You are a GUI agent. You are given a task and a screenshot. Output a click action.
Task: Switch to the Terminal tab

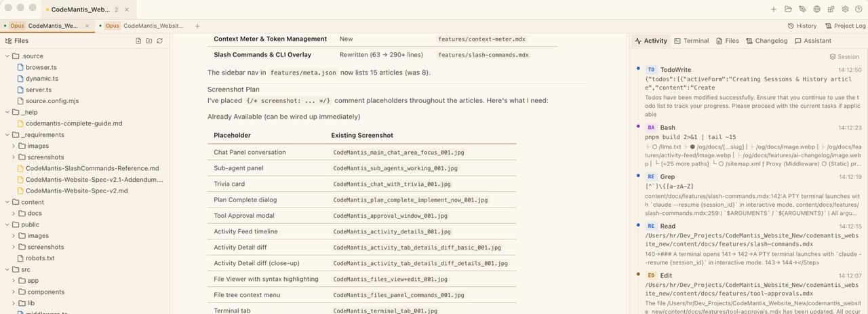pos(692,41)
